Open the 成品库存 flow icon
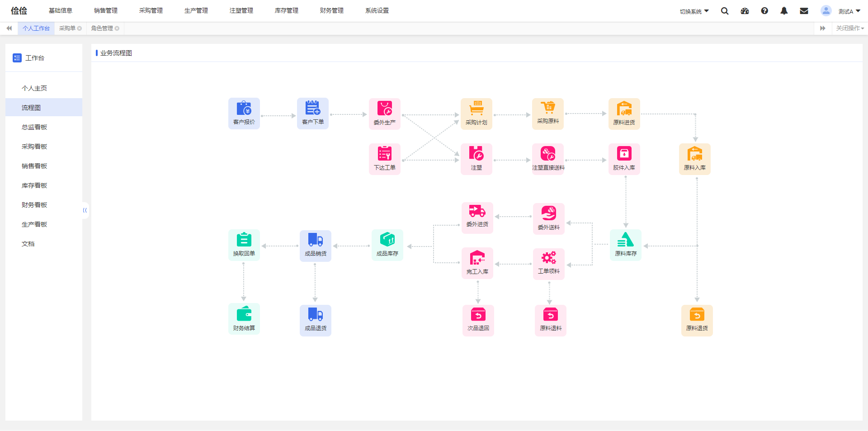 pyautogui.click(x=387, y=245)
